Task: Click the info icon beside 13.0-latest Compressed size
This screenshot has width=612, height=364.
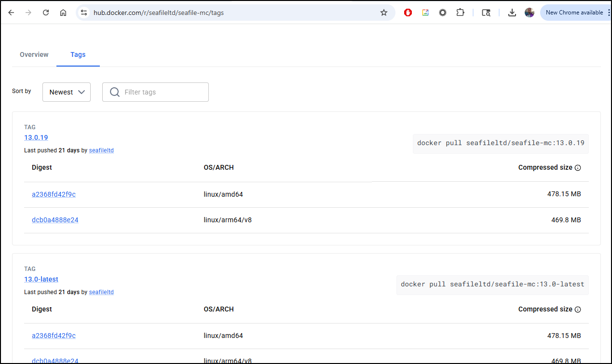Action: tap(578, 310)
